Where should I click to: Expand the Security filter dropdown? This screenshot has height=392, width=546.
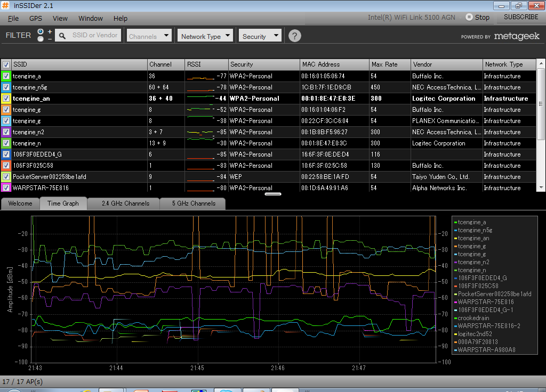[x=260, y=36]
